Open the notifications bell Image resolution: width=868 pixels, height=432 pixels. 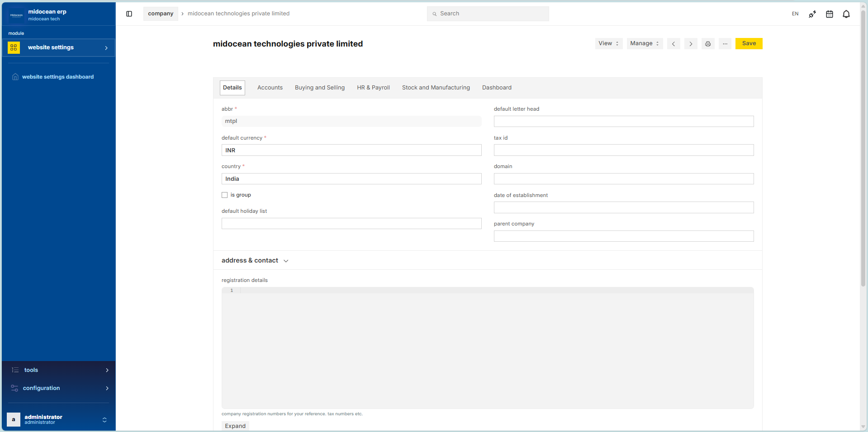846,14
